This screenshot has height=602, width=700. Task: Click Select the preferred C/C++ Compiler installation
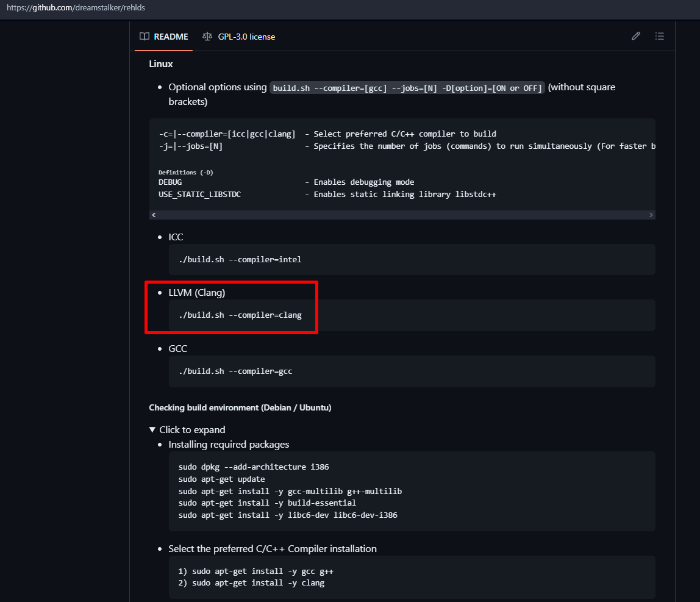[273, 549]
